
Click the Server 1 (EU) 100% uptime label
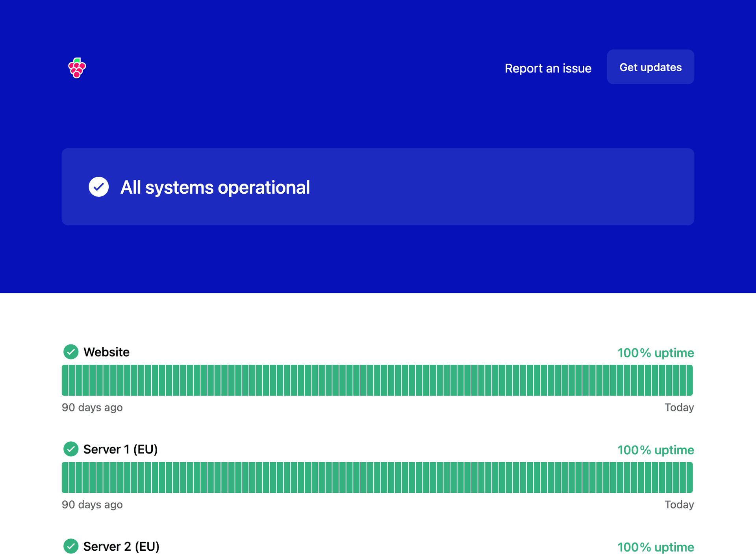(x=655, y=450)
